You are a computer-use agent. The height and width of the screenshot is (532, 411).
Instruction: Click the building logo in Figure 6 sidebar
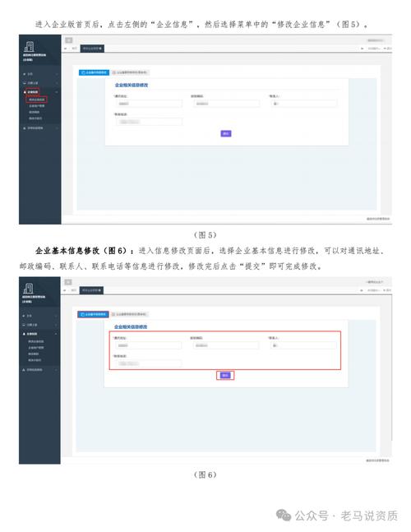tap(29, 289)
